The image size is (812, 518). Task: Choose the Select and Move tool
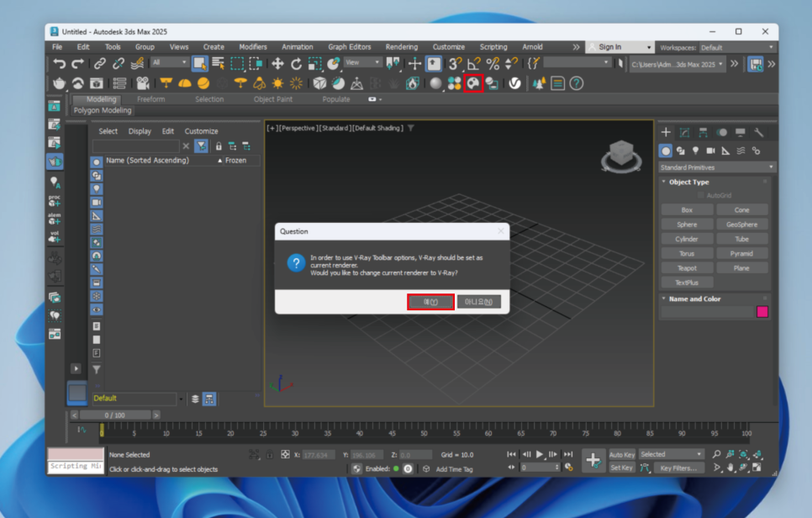pos(277,64)
